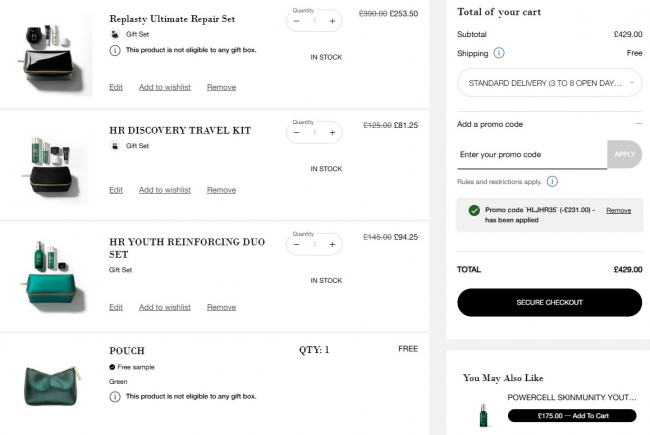Click info icon beside Pouch gift box notice
The image size is (650, 435).
[115, 396]
